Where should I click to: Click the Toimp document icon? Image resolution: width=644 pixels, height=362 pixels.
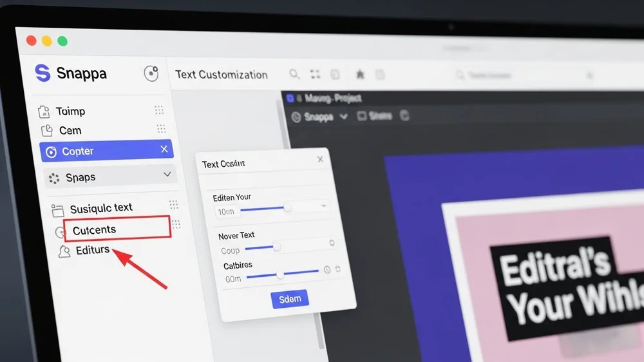(x=44, y=111)
